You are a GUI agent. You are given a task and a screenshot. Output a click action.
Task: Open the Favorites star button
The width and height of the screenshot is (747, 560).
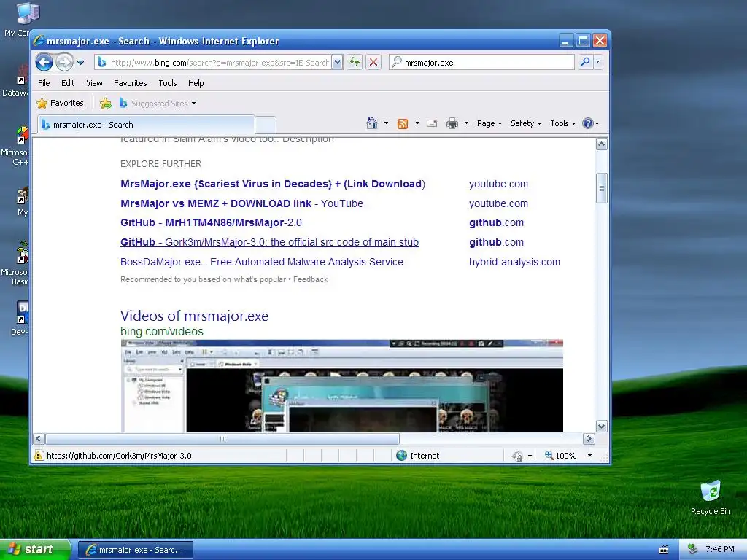[x=60, y=103]
